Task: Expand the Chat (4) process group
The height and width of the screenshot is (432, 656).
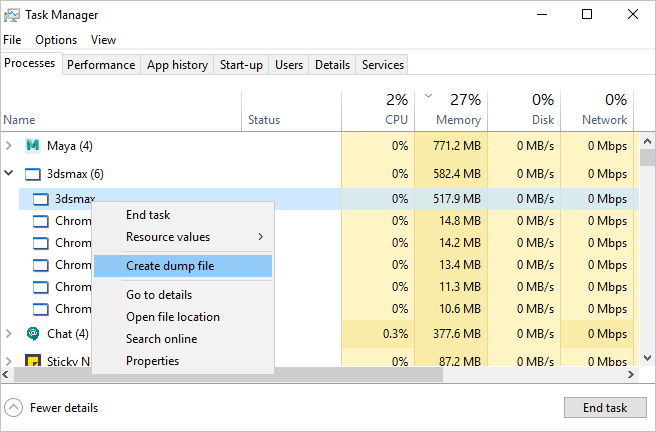Action: point(9,333)
